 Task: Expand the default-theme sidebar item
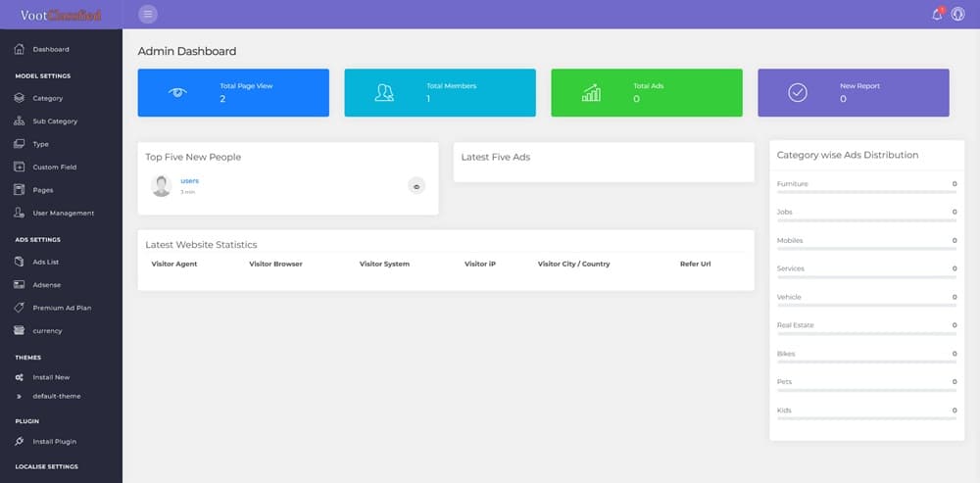[56, 396]
